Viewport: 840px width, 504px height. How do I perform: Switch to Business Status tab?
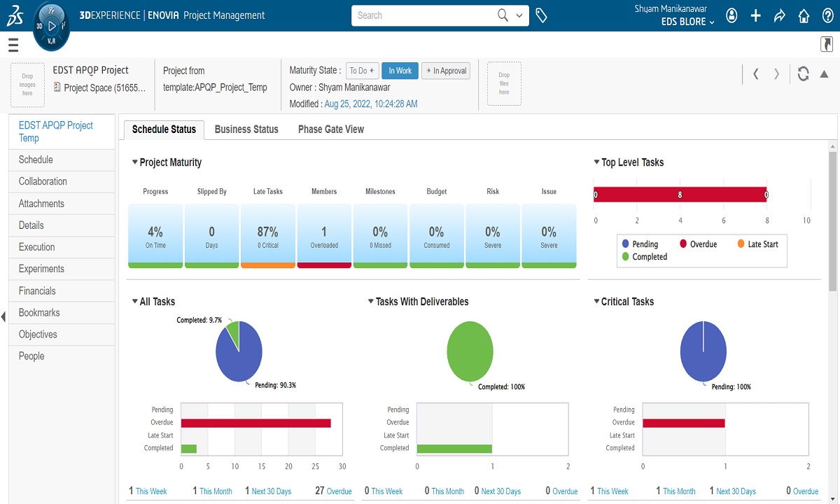(246, 129)
